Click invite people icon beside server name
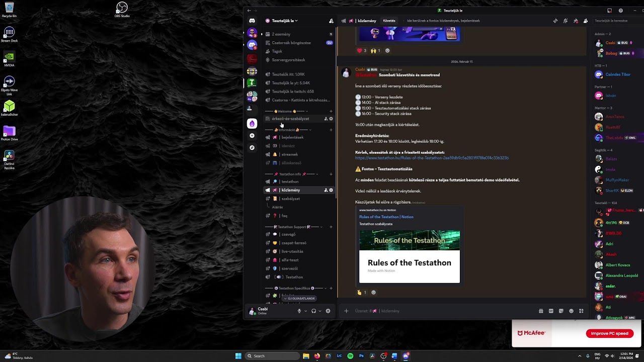 coord(331,21)
